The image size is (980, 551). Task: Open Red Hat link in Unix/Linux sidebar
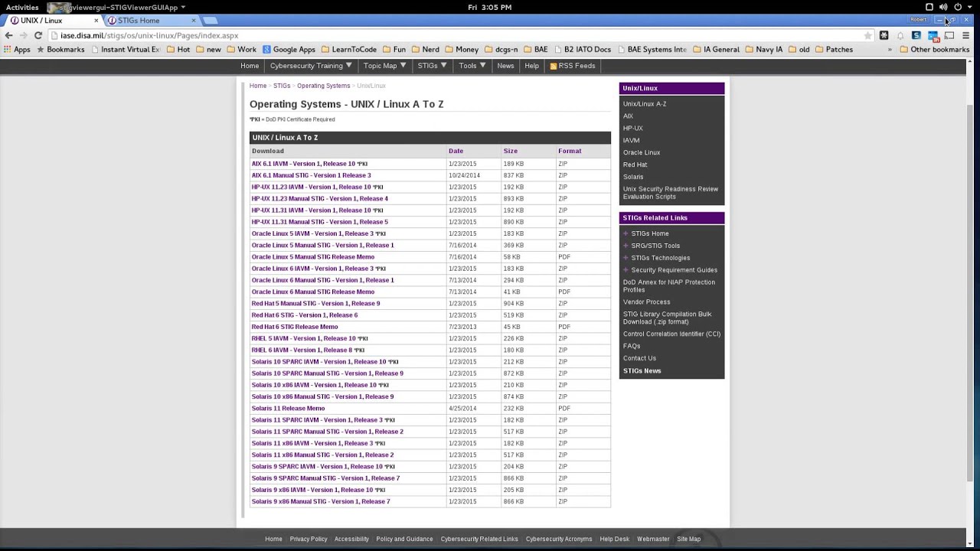coord(635,165)
